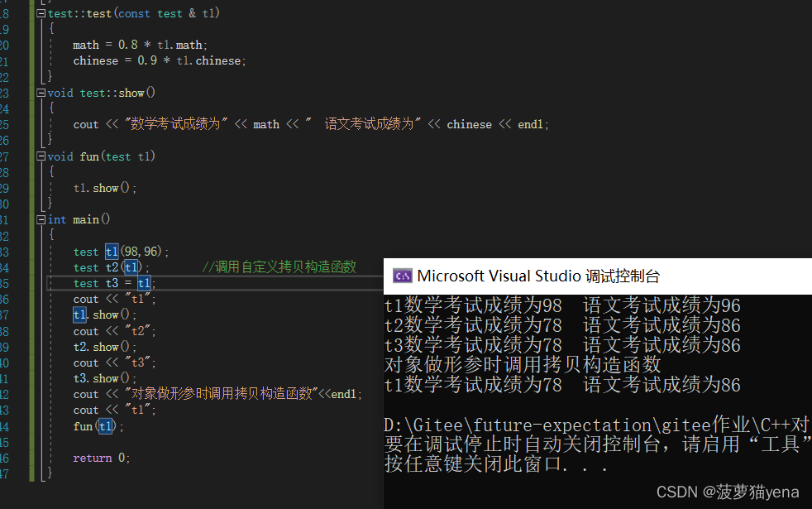Click the 'return 0;' statement
This screenshot has width=812, height=509.
[x=102, y=458]
